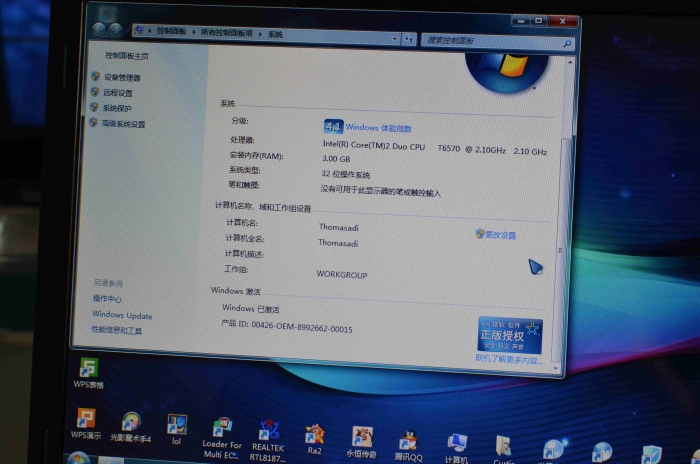Open 系统保护 from the sidebar
The width and height of the screenshot is (700, 464).
tap(117, 108)
